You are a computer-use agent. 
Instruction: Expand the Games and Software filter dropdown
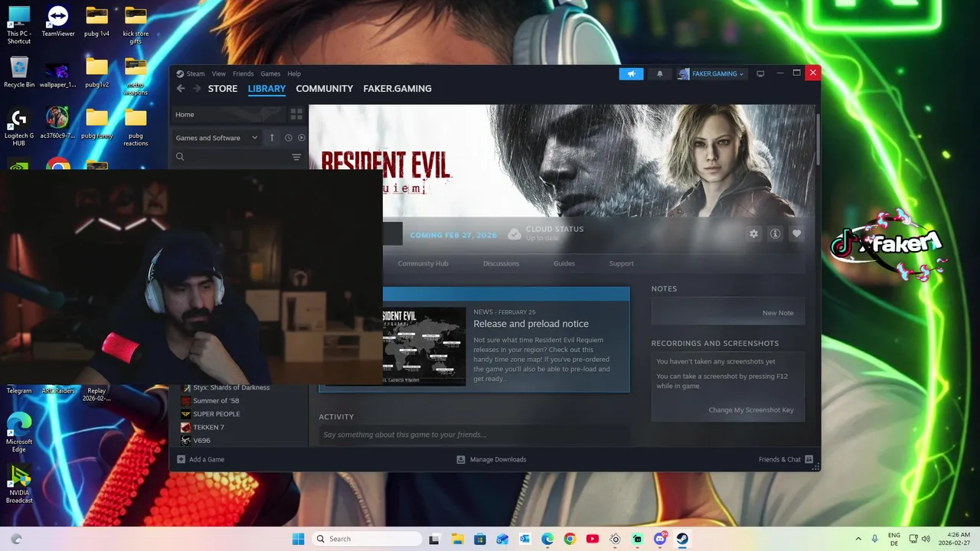pyautogui.click(x=217, y=138)
